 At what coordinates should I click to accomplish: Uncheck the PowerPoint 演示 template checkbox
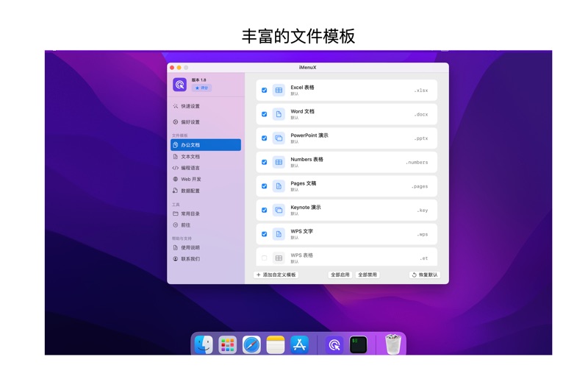coord(264,138)
